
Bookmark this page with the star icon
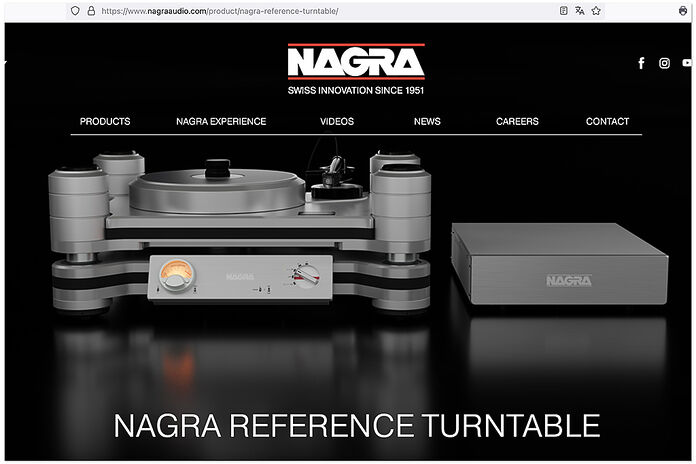pyautogui.click(x=596, y=11)
